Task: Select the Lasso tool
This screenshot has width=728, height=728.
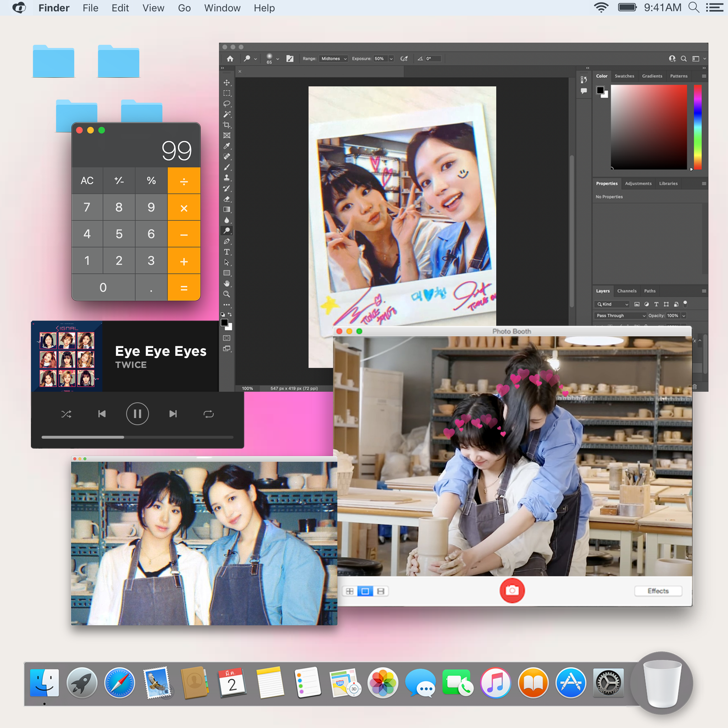Action: click(x=226, y=104)
